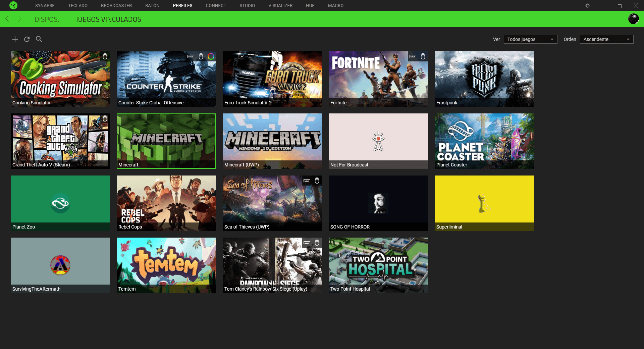Switch to RATÓN tab
644x349 pixels.
(152, 6)
